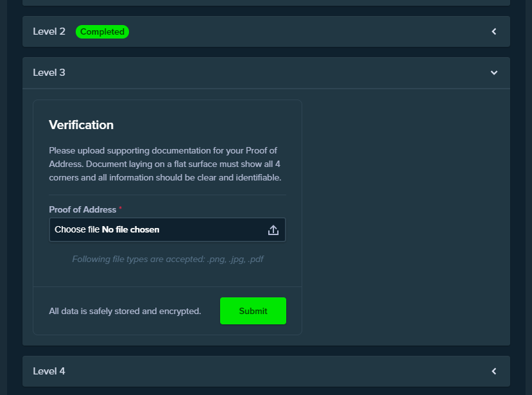
Task: Open file picker via Choose file text
Action: pos(77,229)
